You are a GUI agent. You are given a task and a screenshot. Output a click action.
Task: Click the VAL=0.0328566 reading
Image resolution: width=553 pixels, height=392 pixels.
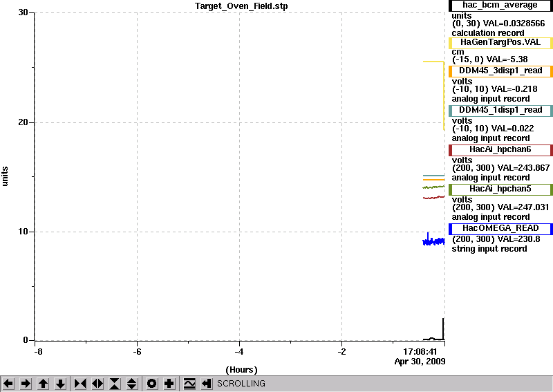click(x=514, y=24)
